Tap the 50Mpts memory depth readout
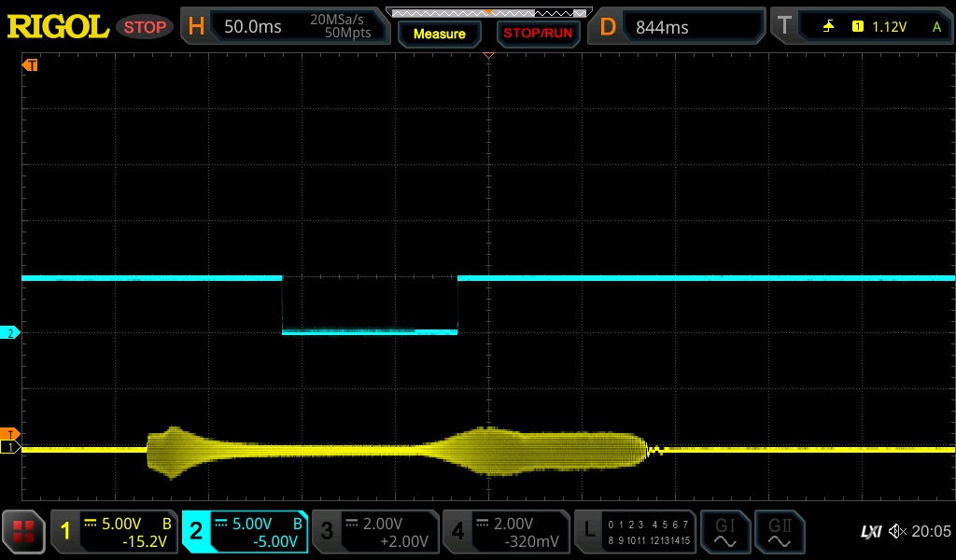This screenshot has height=560, width=956. pos(347,33)
